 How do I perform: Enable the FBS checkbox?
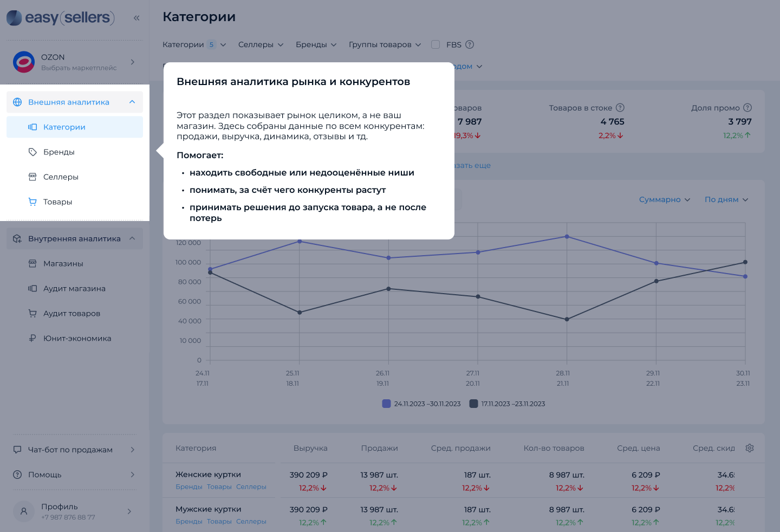pyautogui.click(x=435, y=44)
